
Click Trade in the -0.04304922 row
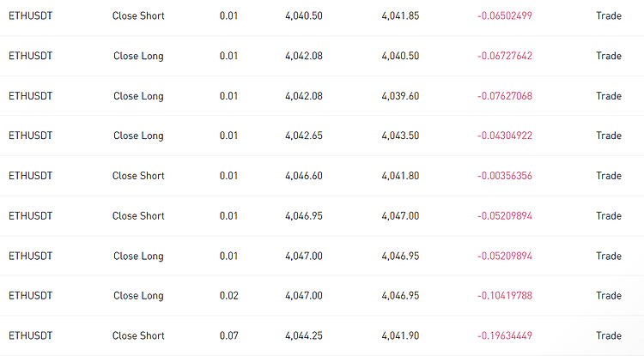609,136
